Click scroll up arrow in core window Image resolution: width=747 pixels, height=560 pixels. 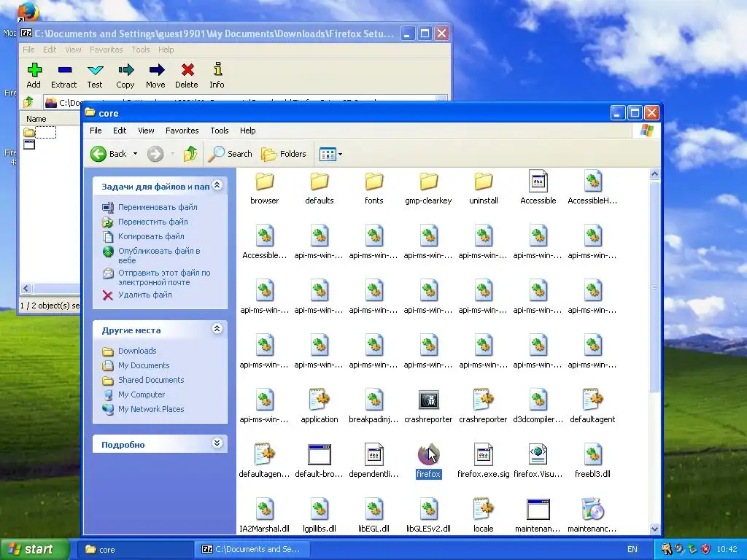(654, 174)
